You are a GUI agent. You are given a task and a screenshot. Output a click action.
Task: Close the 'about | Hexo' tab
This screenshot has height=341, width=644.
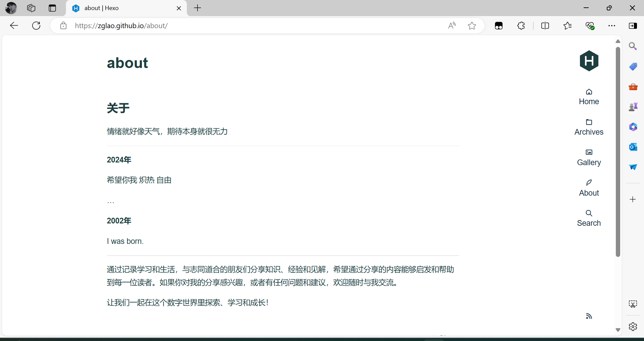point(179,8)
